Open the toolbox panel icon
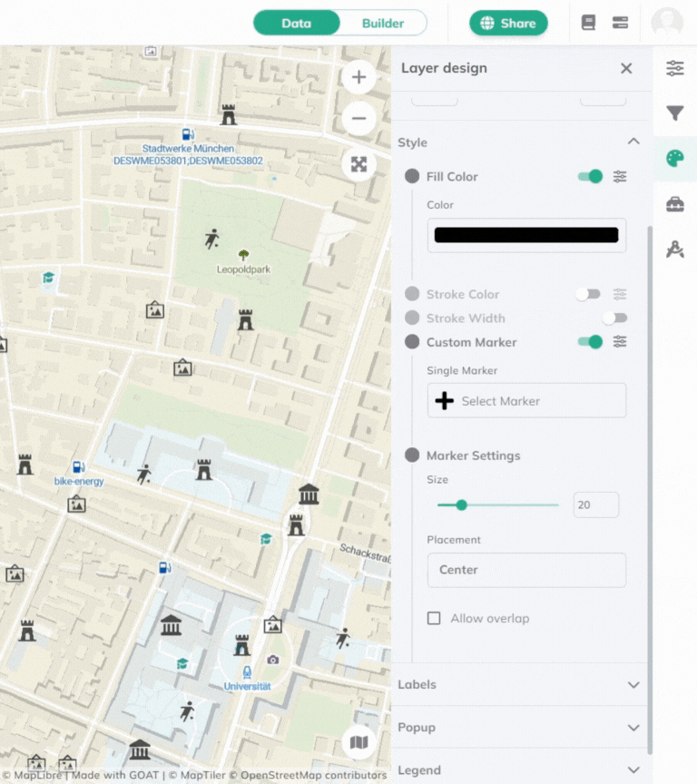This screenshot has width=697, height=784. click(x=674, y=204)
